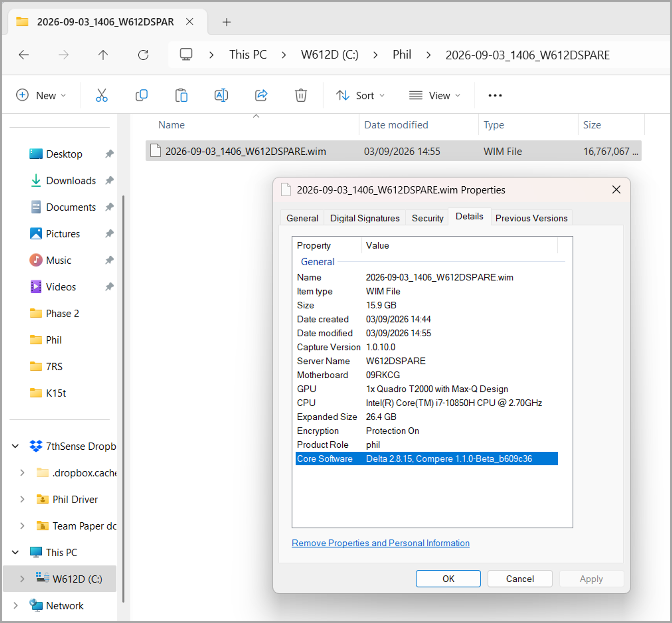This screenshot has height=623, width=672.
Task: Click the Phil breadcrumb in address bar
Action: coord(402,55)
